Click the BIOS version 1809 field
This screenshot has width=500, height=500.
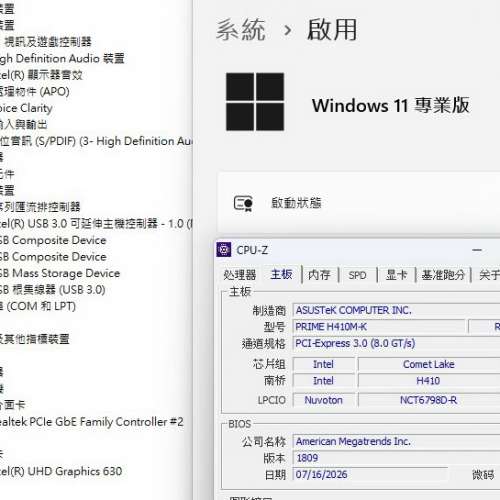click(396, 458)
